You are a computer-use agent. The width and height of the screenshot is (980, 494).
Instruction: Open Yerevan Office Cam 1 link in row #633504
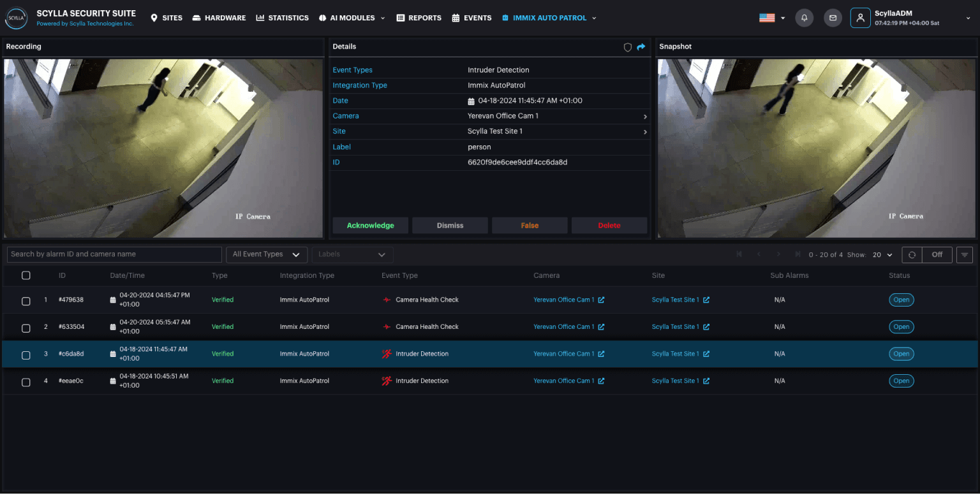tap(564, 327)
